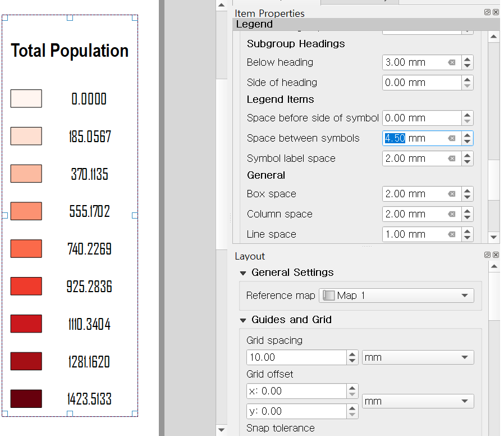Viewport: 504px width, 436px height.
Task: Clear the Space between symbols value
Action: click(x=452, y=138)
